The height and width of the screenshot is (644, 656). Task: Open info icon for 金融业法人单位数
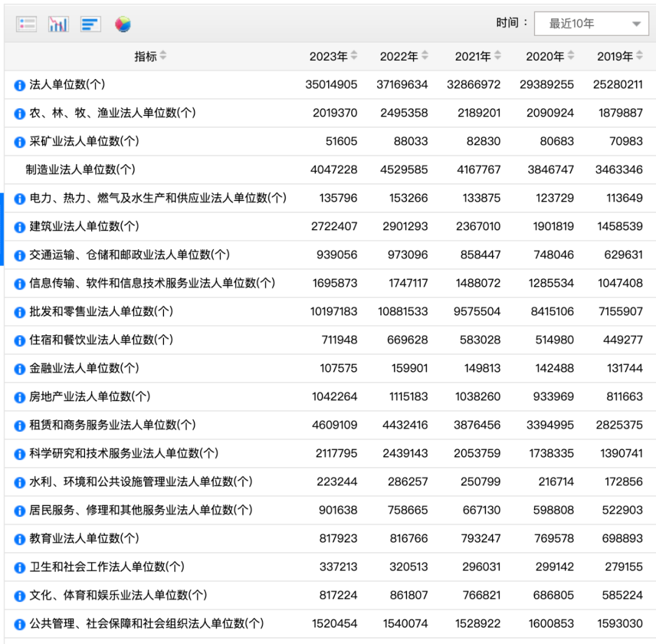[x=19, y=369]
